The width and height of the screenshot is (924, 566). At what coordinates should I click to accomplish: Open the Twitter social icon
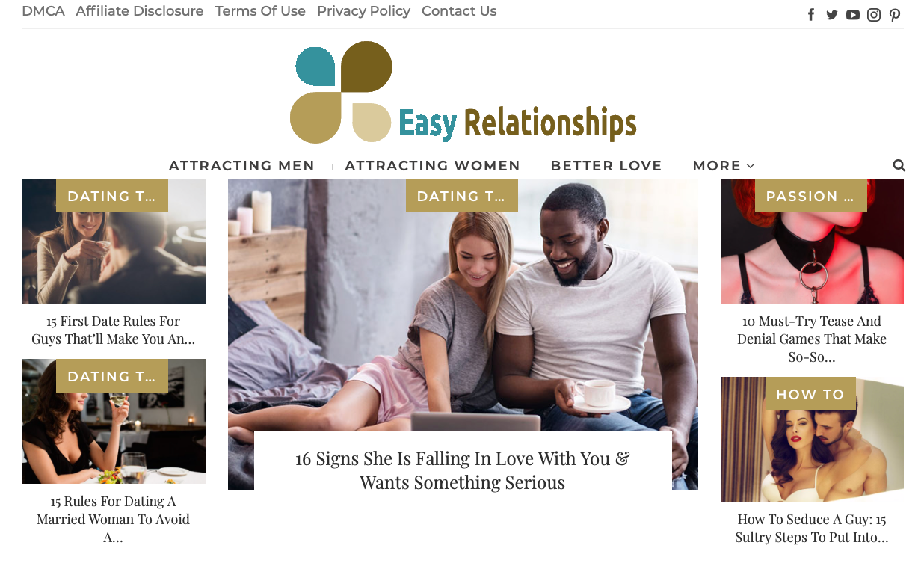832,15
